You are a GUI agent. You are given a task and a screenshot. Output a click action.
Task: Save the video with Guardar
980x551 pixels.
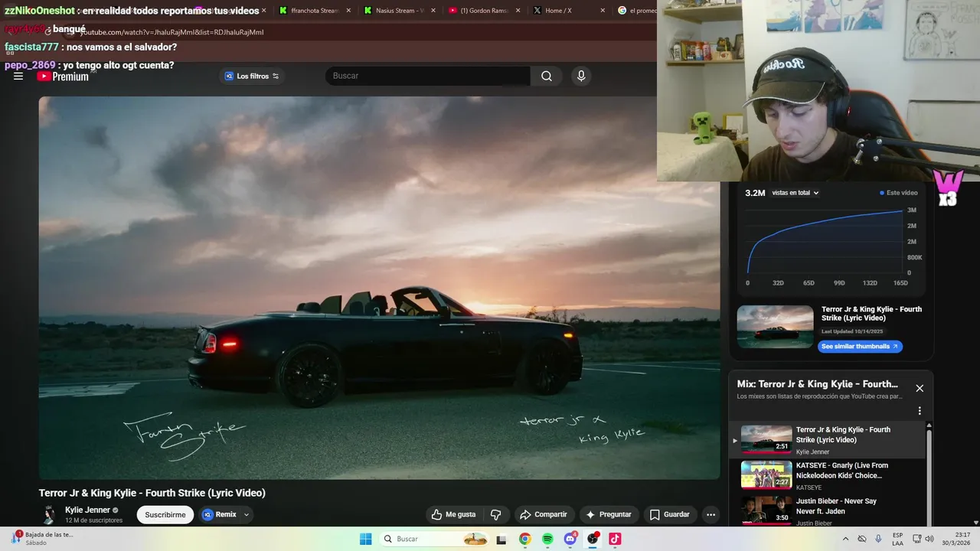tap(670, 514)
